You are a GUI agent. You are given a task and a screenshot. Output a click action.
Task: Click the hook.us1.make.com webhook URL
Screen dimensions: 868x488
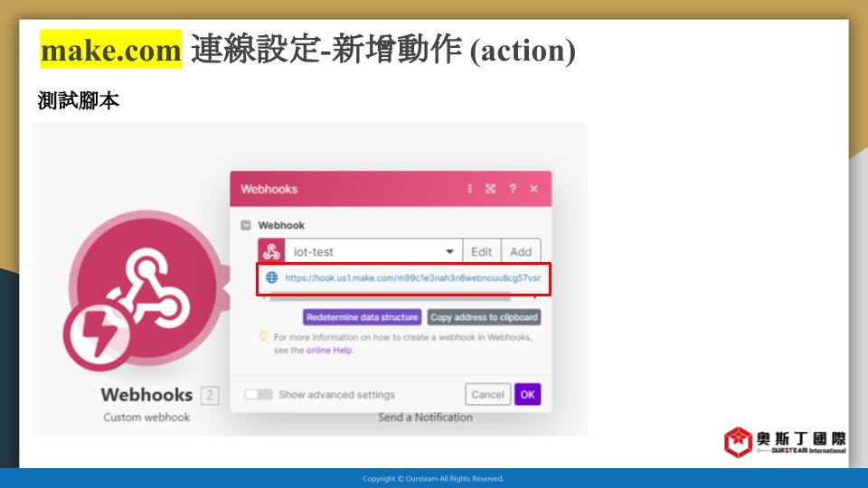(413, 277)
